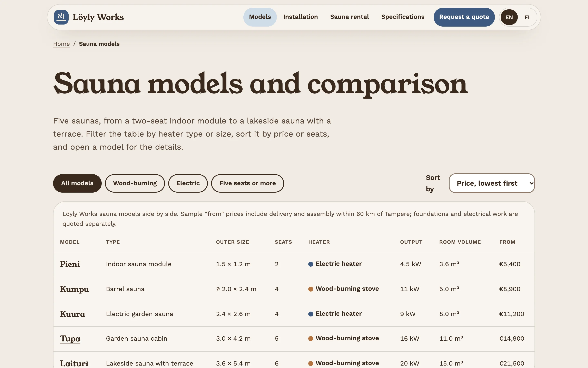Click Barrel sauna type cell

point(125,289)
